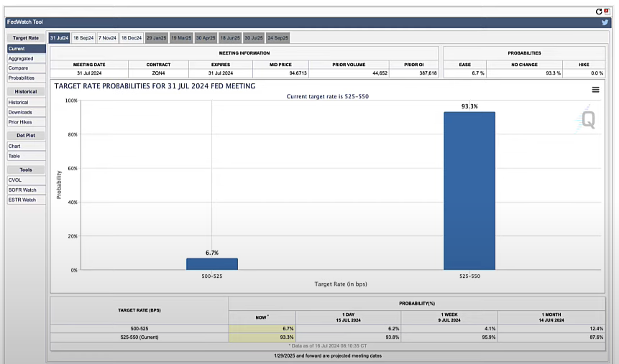619x364 pixels.
Task: Click the Twitter bird share icon
Action: tap(605, 22)
